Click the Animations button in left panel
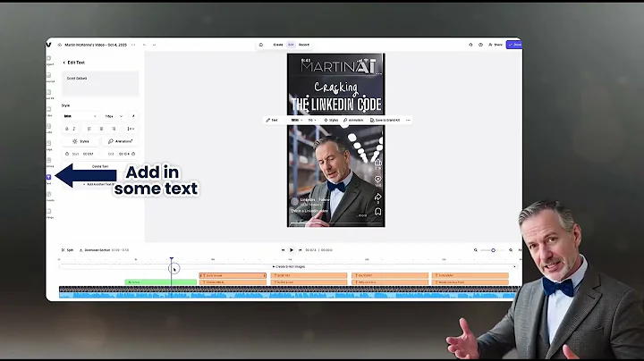This screenshot has width=644, height=361. click(120, 141)
